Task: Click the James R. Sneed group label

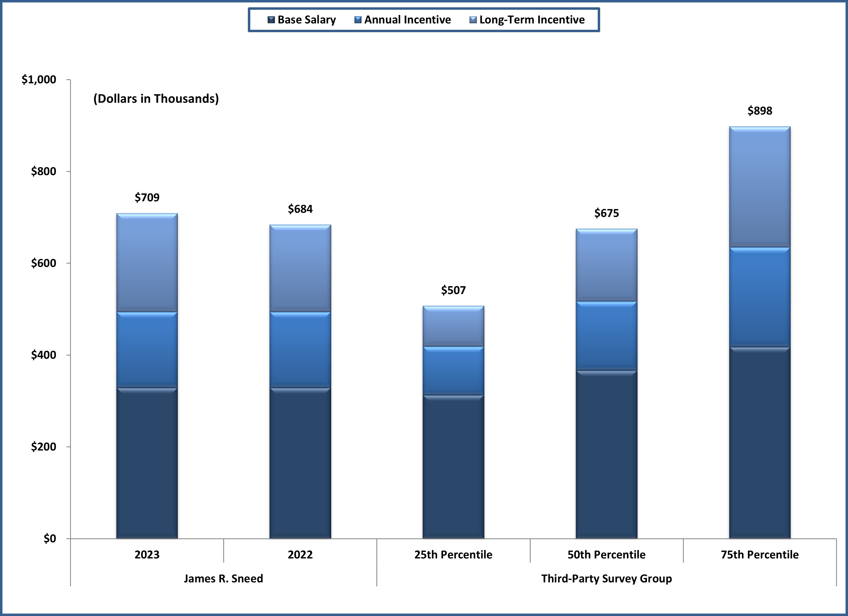Action: pos(223,579)
